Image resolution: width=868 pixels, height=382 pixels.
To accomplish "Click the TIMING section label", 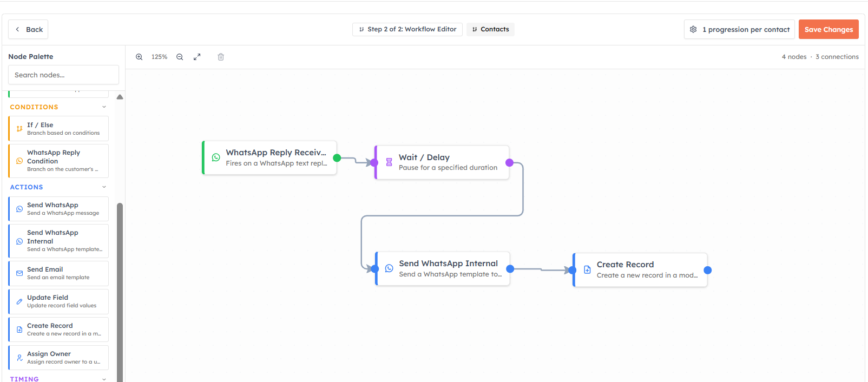I will (24, 379).
